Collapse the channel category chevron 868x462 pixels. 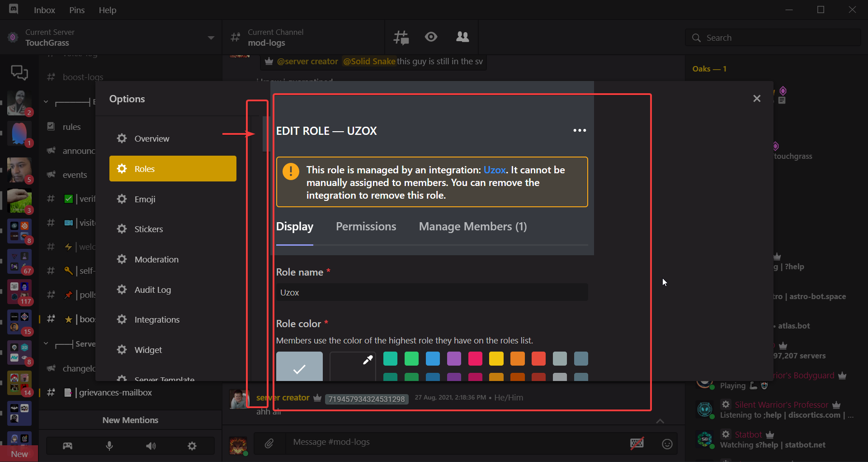click(45, 101)
